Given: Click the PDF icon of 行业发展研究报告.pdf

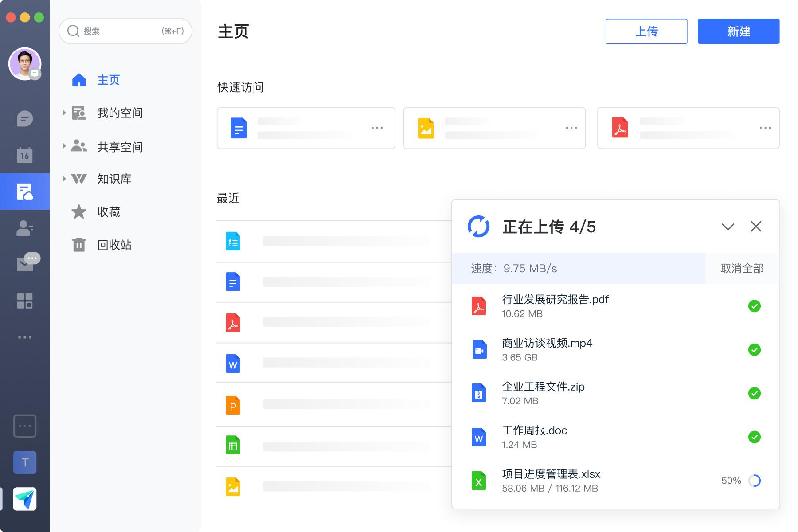Looking at the screenshot, I should point(479,306).
